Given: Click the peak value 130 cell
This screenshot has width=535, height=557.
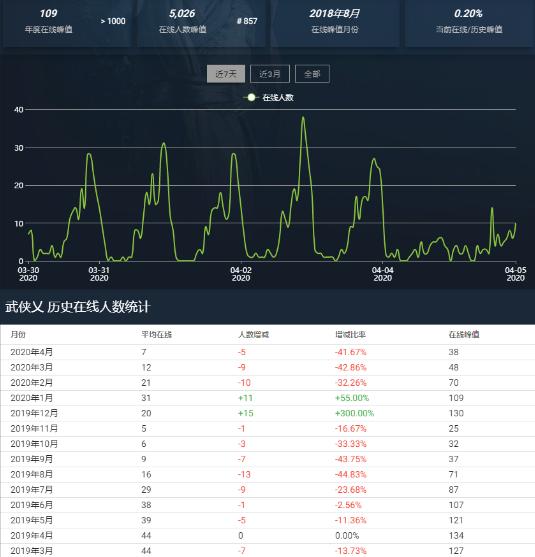Looking at the screenshot, I should [456, 413].
